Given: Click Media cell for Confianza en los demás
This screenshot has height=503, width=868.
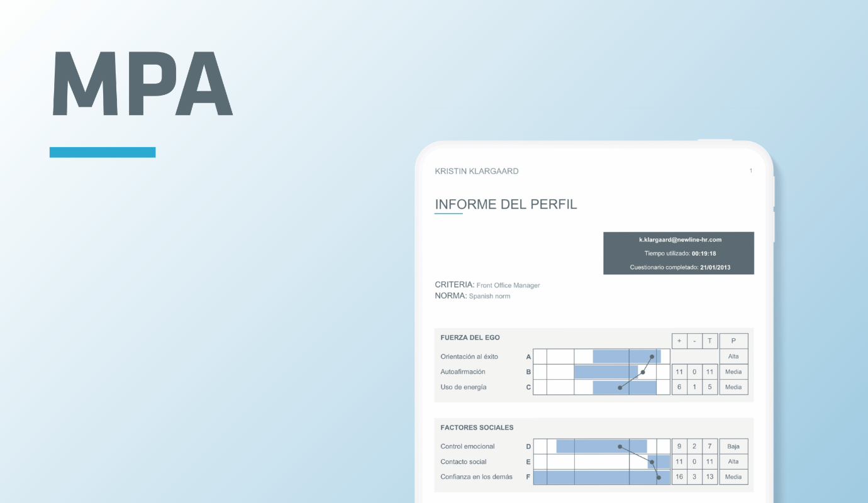Looking at the screenshot, I should 733,477.
